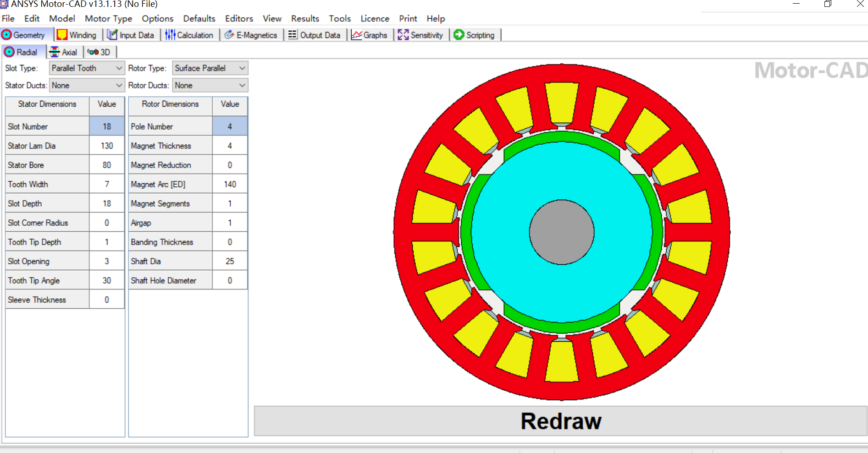Screen dimensions: 868x453
Task: Click the Slot Number row label
Action: [47, 126]
